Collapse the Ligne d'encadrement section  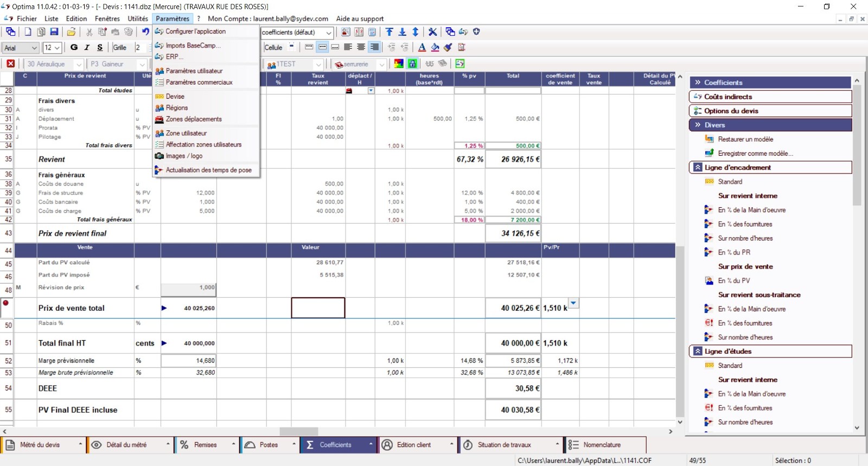[x=770, y=168]
